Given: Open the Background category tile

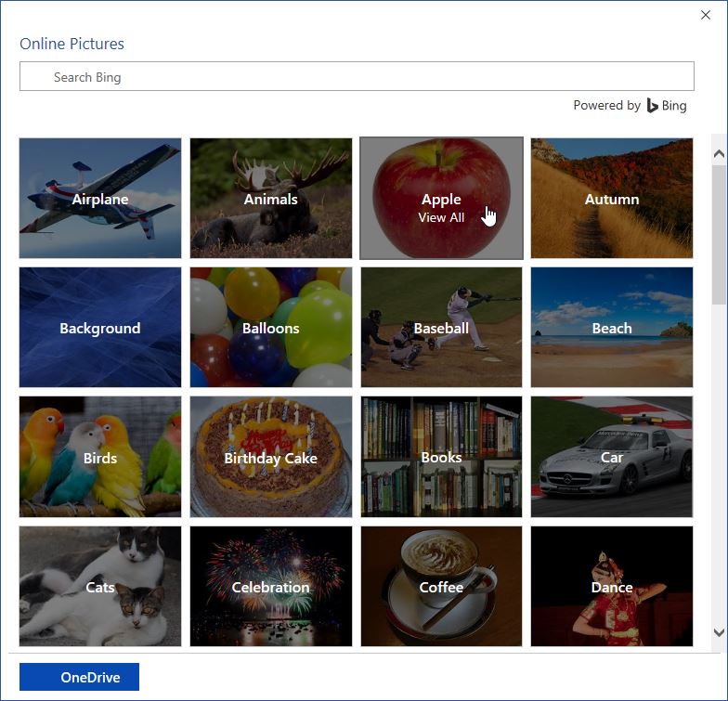Looking at the screenshot, I should point(100,327).
